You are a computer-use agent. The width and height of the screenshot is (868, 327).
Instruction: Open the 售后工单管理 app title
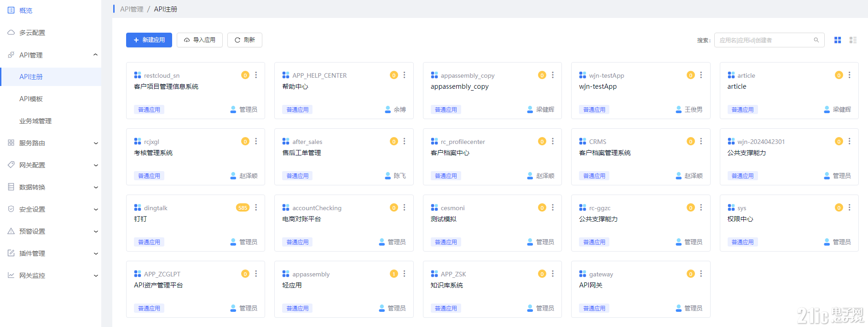point(301,153)
